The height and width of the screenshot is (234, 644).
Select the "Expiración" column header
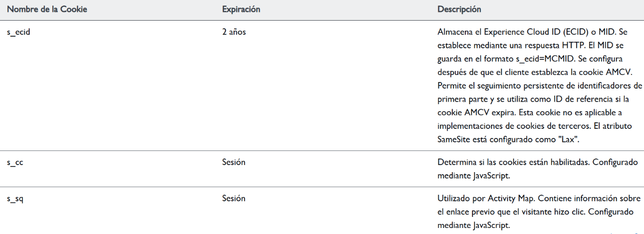pos(241,10)
